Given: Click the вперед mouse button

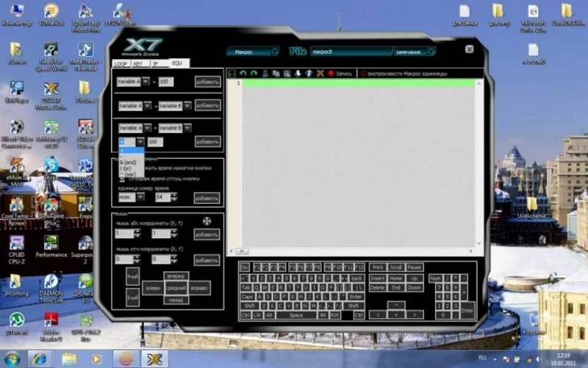Looking at the screenshot, I should coord(176,276).
